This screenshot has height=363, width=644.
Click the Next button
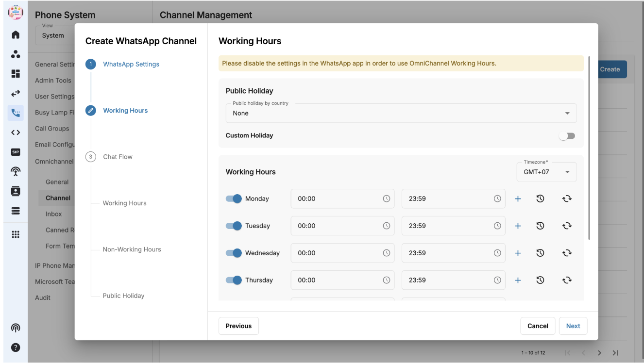[573, 326]
